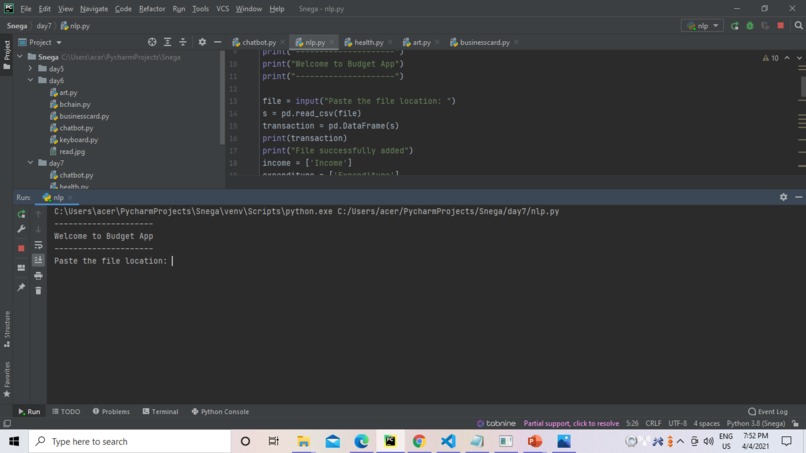Click the tool windows quick access icon
The height and width of the screenshot is (453, 806).
[7, 424]
